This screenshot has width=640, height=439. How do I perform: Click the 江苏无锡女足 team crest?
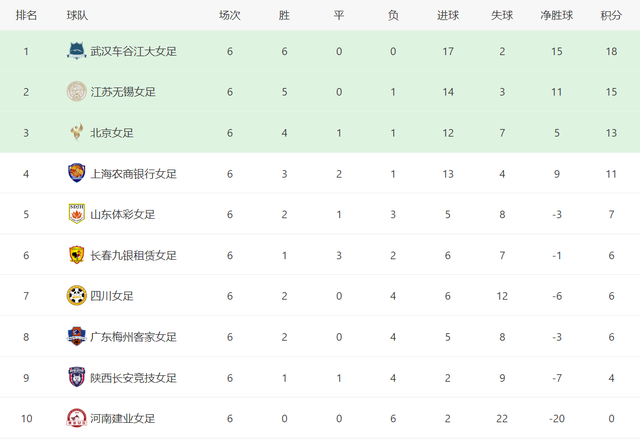click(76, 91)
